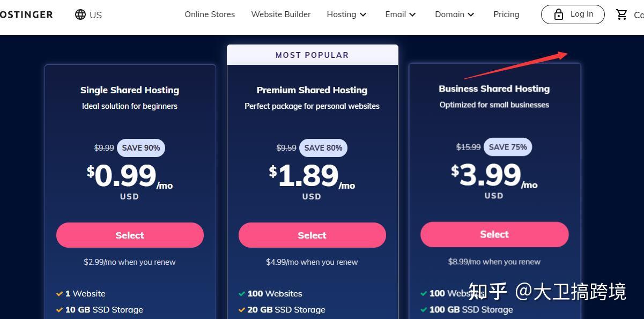The image size is (644, 319).
Task: Click the Log In button
Action: (573, 14)
